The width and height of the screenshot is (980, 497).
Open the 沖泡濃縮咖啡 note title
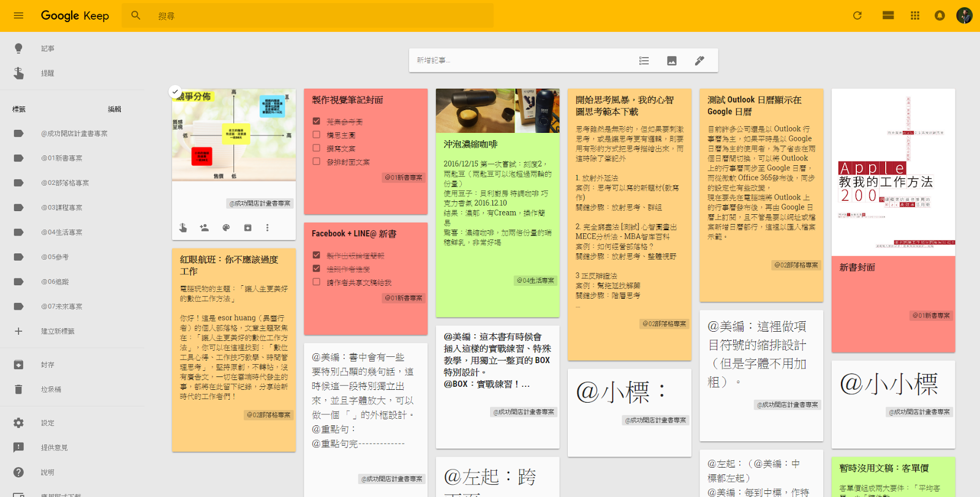click(x=470, y=144)
